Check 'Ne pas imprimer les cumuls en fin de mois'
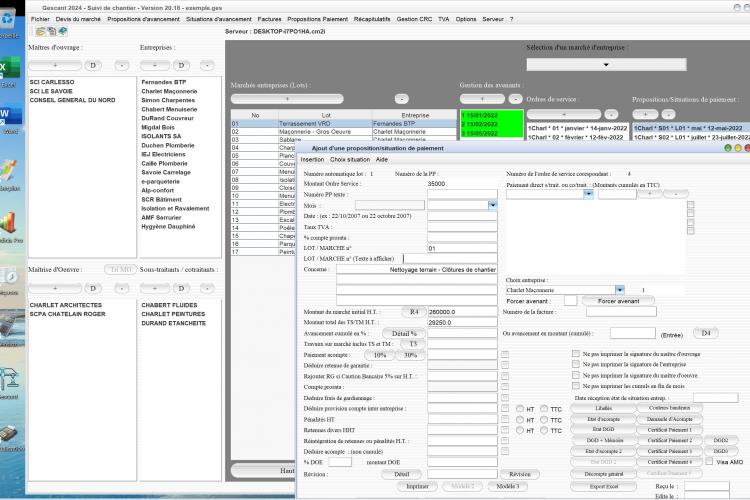750x500 pixels. coord(575,386)
